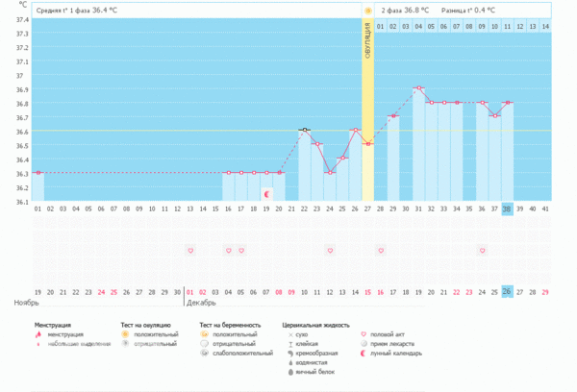577x392 pixels.
Task: Click the sun icon above the ovulation column
Action: coord(367,10)
